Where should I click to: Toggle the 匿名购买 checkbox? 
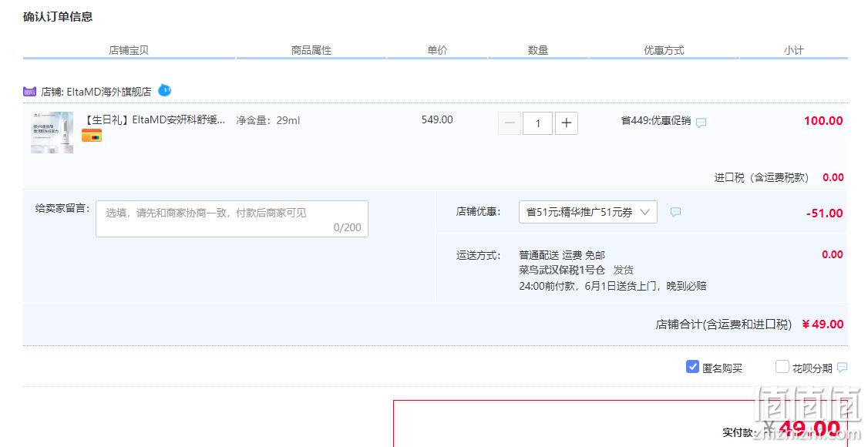click(x=692, y=367)
